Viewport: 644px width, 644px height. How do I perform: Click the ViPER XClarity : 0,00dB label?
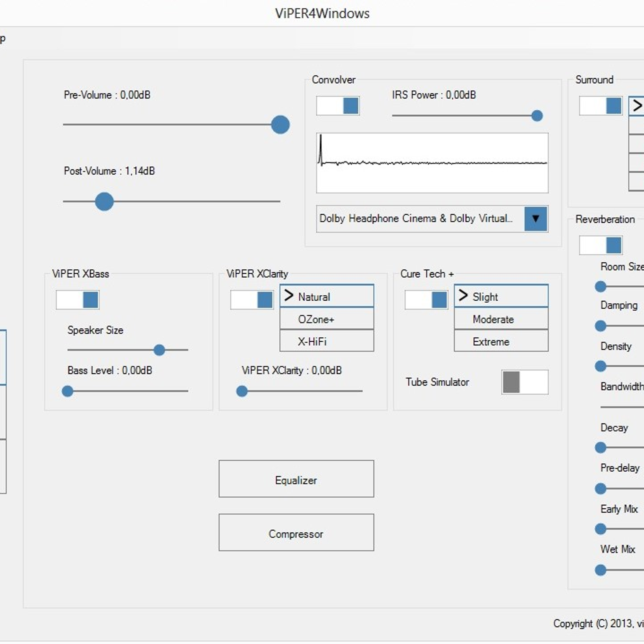[291, 370]
